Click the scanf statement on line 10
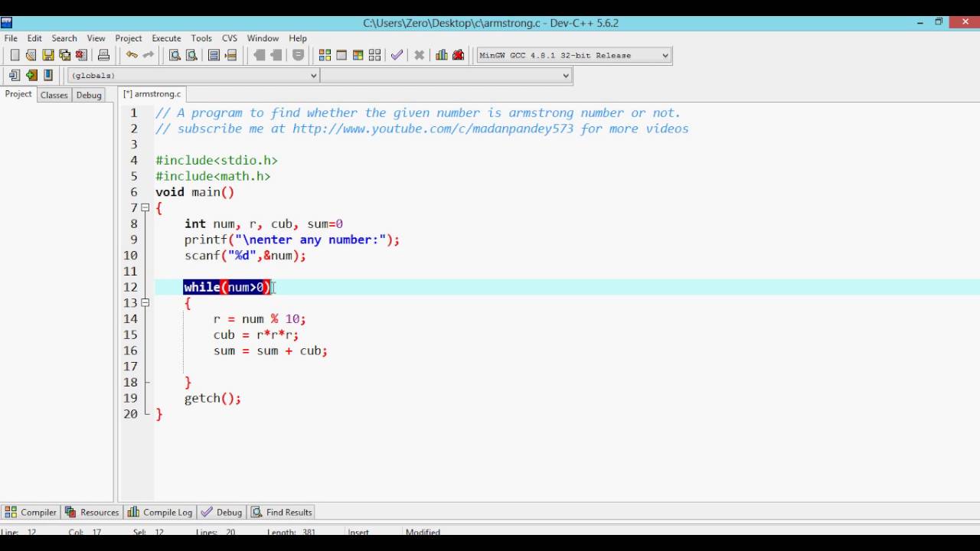 coord(245,256)
